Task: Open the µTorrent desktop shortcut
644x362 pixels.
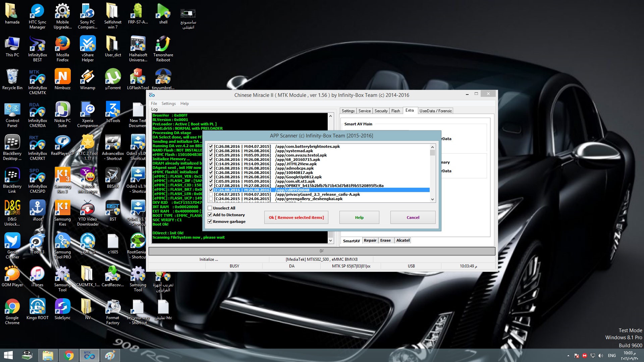Action: tap(113, 79)
